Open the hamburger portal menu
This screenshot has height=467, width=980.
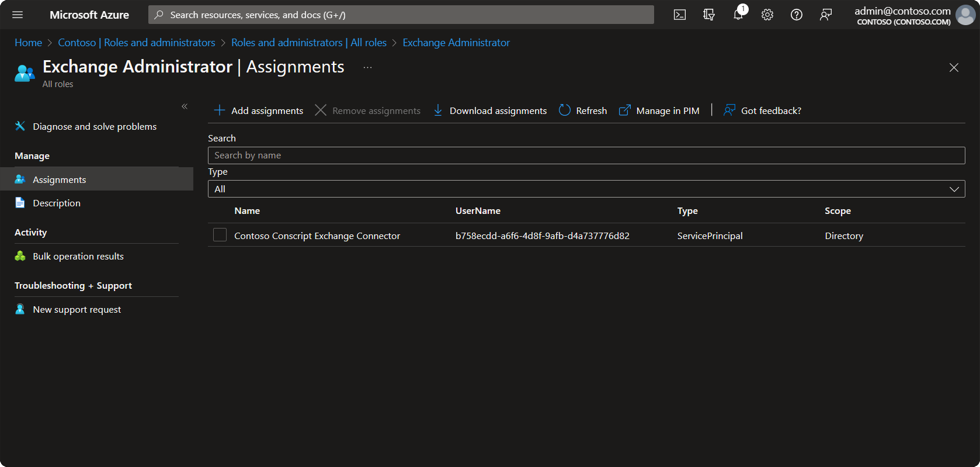point(18,15)
